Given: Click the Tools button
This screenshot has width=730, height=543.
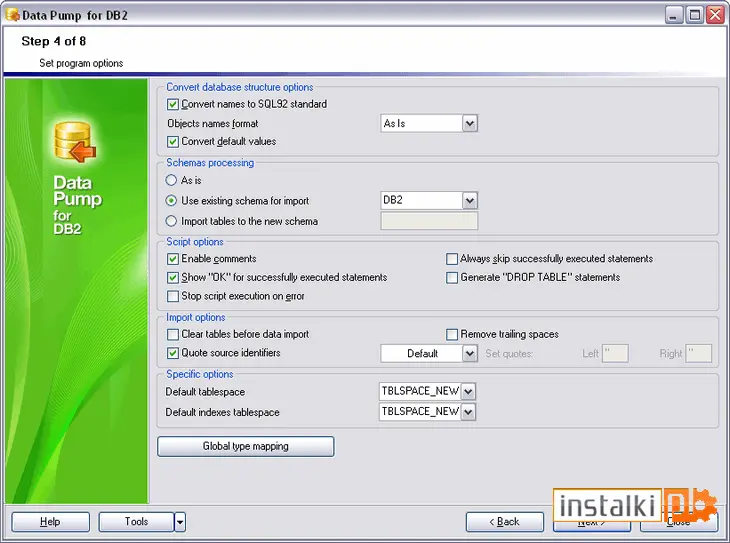Looking at the screenshot, I should pyautogui.click(x=136, y=522).
